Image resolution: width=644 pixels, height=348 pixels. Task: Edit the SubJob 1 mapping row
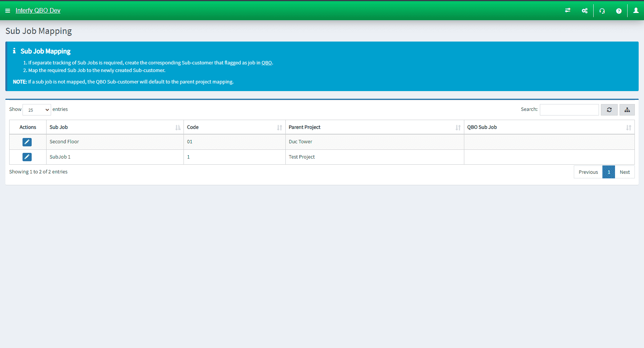pos(27,157)
